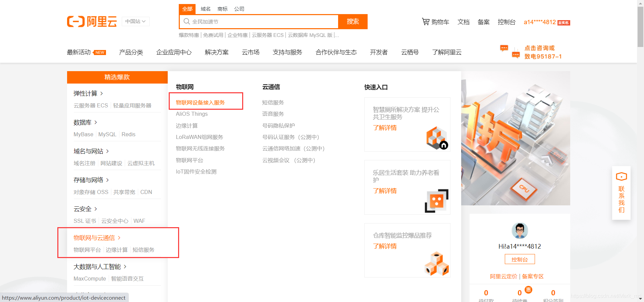Viewport: 644px width, 302px height.
Task: Open the 开发者 menu
Action: click(379, 52)
